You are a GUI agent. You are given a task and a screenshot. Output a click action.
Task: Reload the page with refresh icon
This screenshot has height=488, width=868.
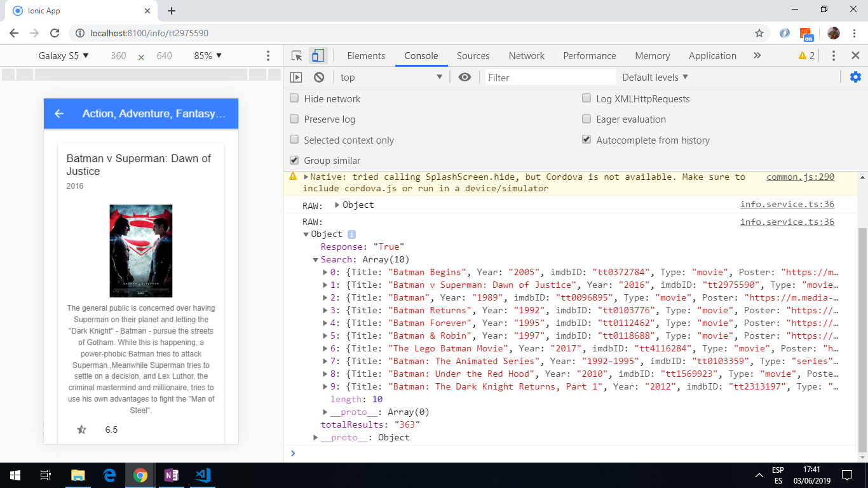[x=55, y=33]
